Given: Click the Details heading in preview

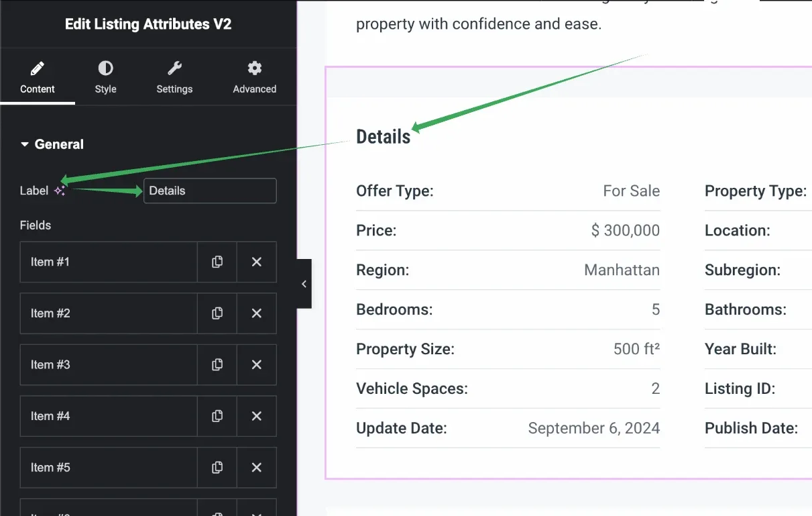Looking at the screenshot, I should (383, 137).
